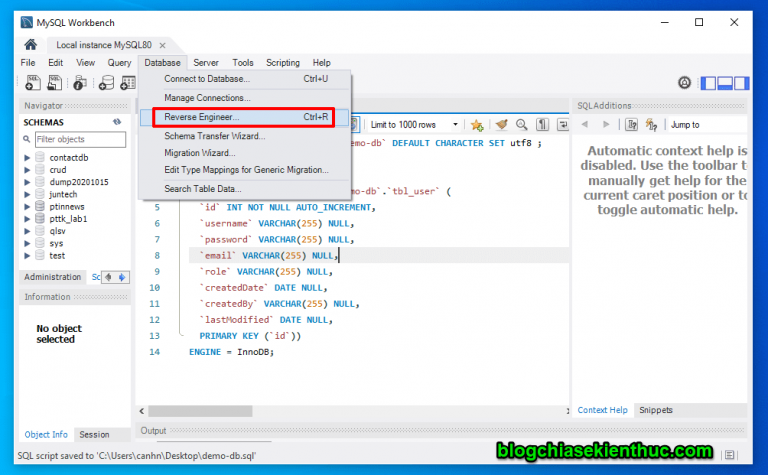Toggle the left sidebar panel visibility
Screen dimensions: 768x475
pyautogui.click(x=709, y=83)
